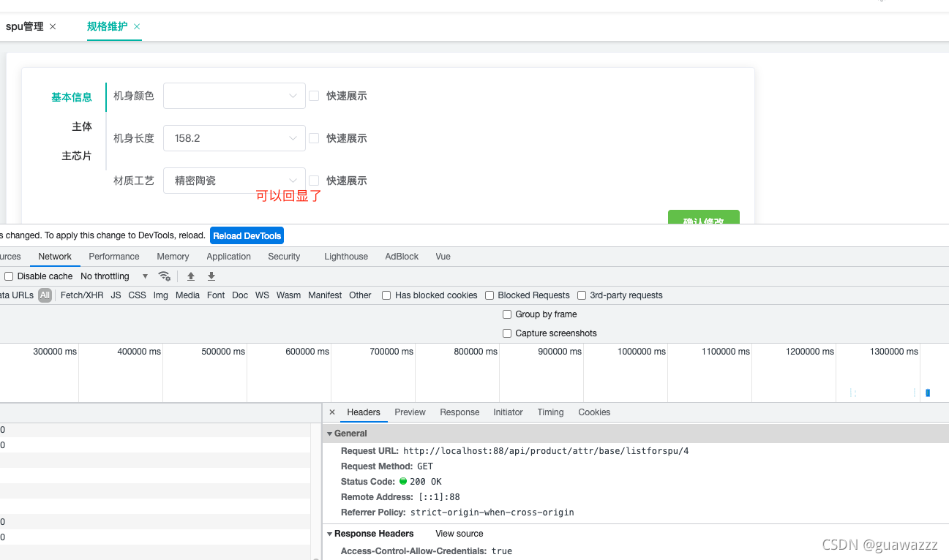Select the 主芯片 side tab

point(77,156)
